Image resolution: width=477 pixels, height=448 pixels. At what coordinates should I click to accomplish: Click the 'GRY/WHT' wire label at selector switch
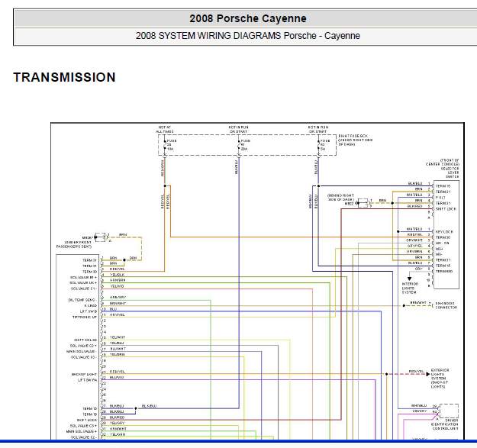click(414, 240)
